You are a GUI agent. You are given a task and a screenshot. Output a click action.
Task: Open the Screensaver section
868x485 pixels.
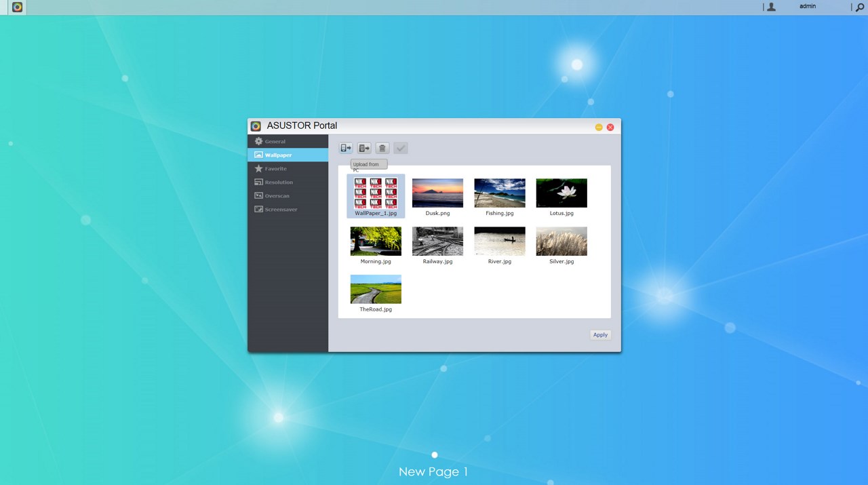pyautogui.click(x=288, y=209)
